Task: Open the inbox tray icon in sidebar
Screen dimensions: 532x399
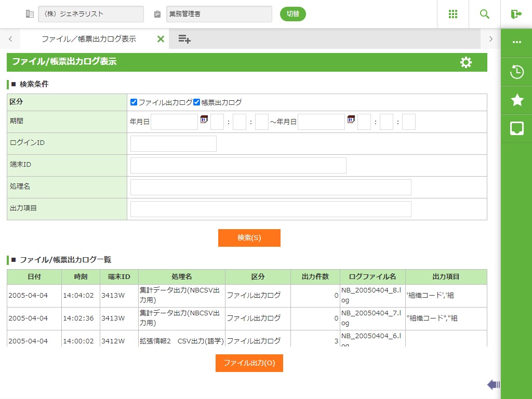Action: (517, 128)
